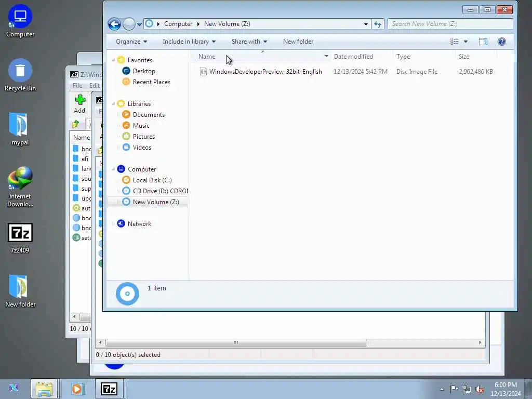Show the preview pane
This screenshot has height=399, width=532.
click(x=483, y=42)
